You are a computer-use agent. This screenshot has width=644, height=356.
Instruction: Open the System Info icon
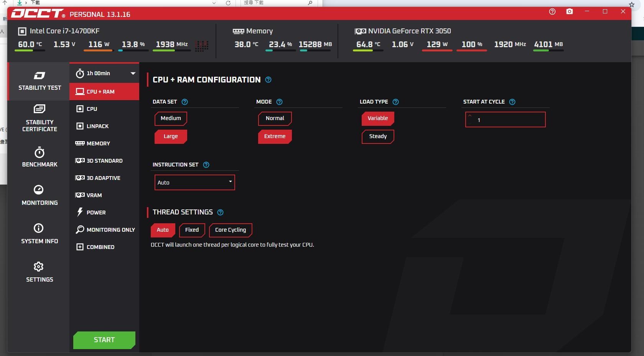pos(39,228)
